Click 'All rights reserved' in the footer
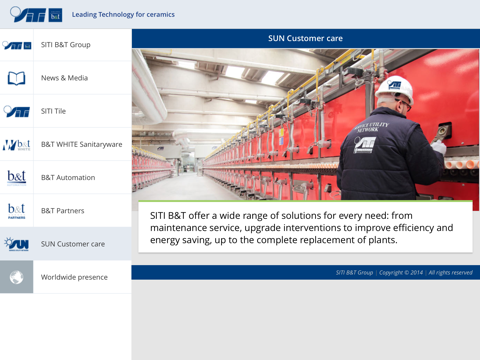Image resolution: width=480 pixels, height=360 pixels. 451,273
